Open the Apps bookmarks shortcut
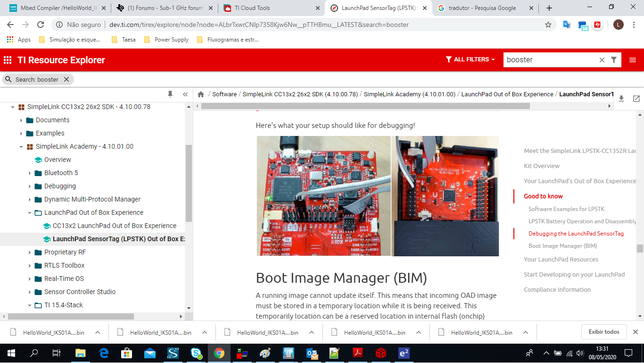 (x=19, y=40)
